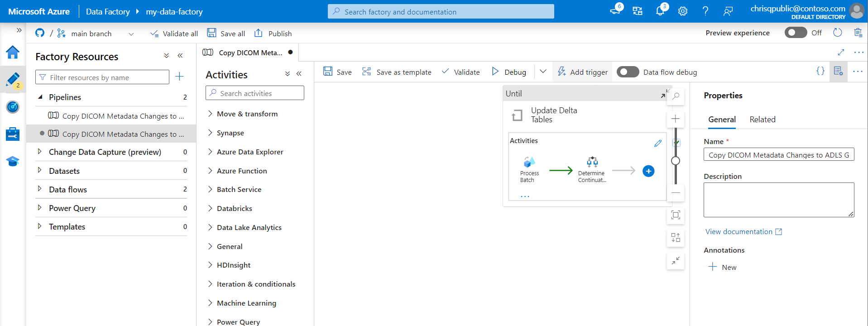The image size is (868, 326).
Task: Open the Manage toolbox icon
Action: [x=13, y=134]
